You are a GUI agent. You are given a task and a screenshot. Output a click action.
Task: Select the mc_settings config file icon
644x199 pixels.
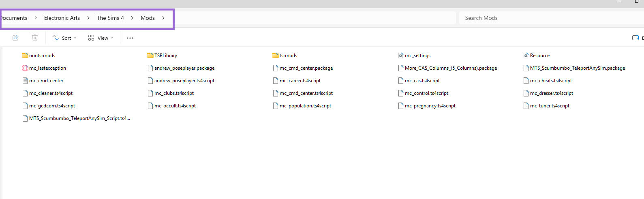tap(401, 56)
